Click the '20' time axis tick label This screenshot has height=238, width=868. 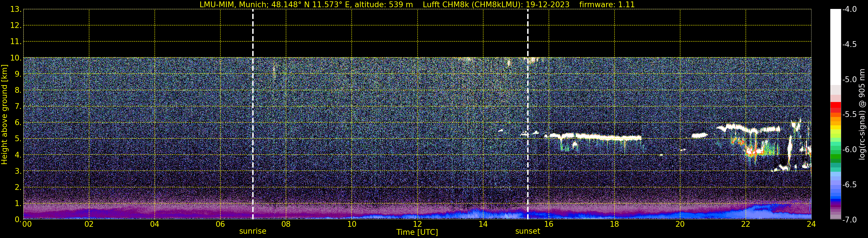click(x=680, y=224)
